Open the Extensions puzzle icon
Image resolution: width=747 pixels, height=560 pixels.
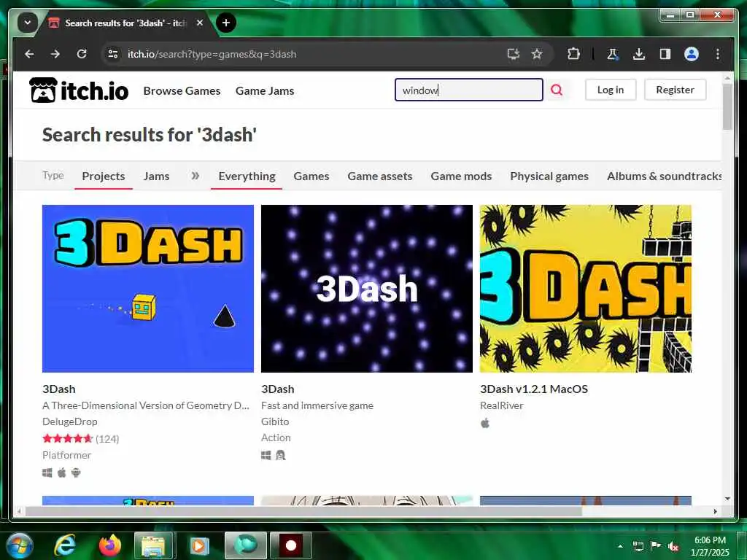[573, 54]
